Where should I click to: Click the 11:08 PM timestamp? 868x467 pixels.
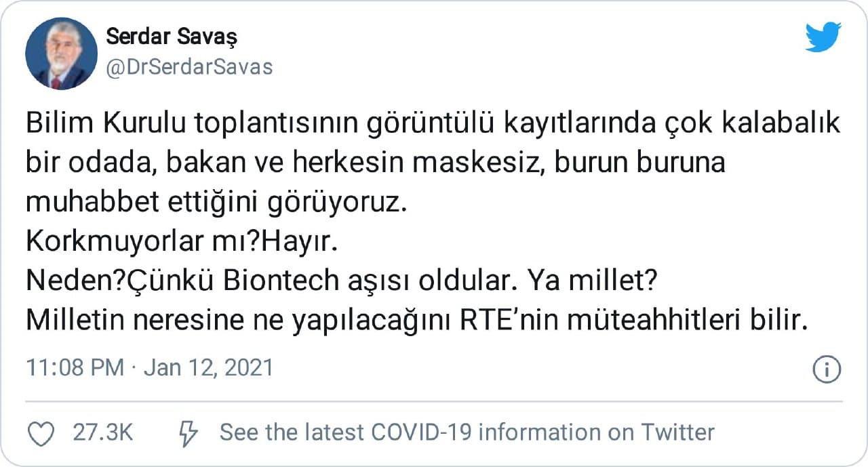point(75,368)
